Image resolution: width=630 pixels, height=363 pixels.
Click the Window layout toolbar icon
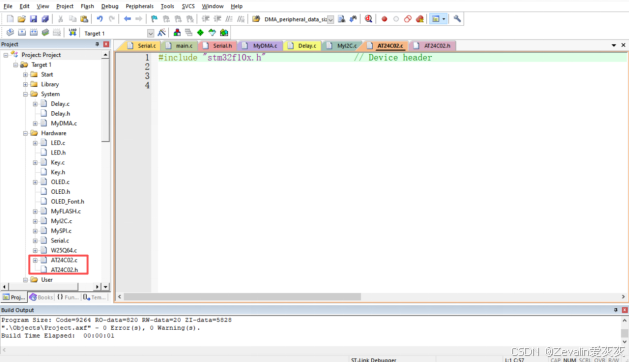[436, 19]
